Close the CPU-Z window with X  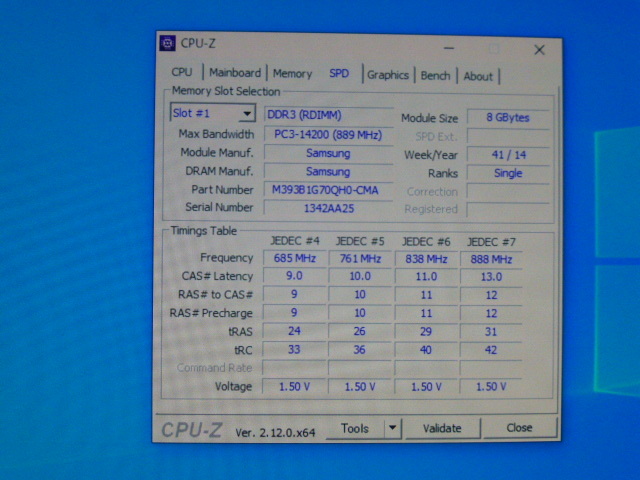pyautogui.click(x=539, y=50)
